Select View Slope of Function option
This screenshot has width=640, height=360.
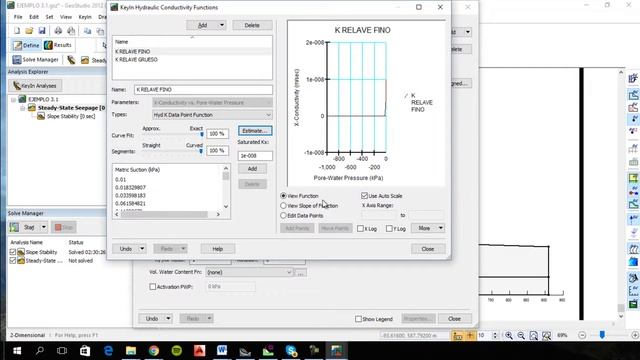pyautogui.click(x=283, y=206)
